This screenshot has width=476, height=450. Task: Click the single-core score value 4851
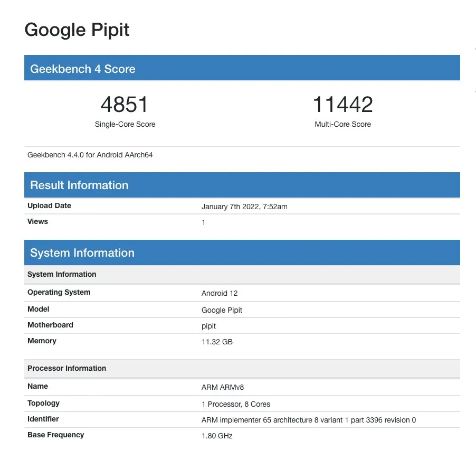[125, 104]
